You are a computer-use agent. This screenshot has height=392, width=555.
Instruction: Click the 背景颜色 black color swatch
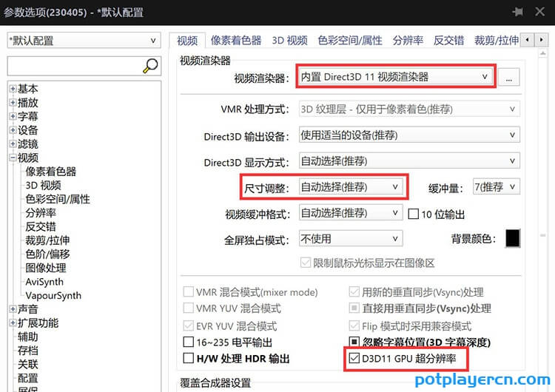512,238
